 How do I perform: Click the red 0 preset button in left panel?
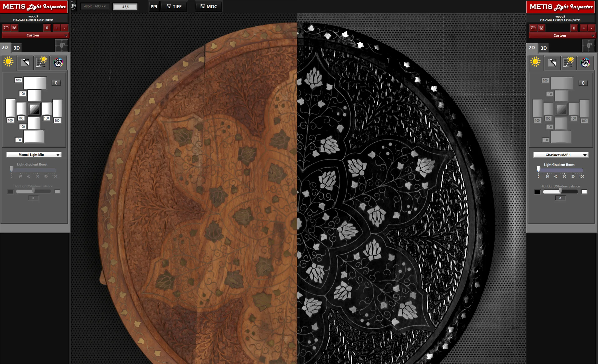[47, 28]
